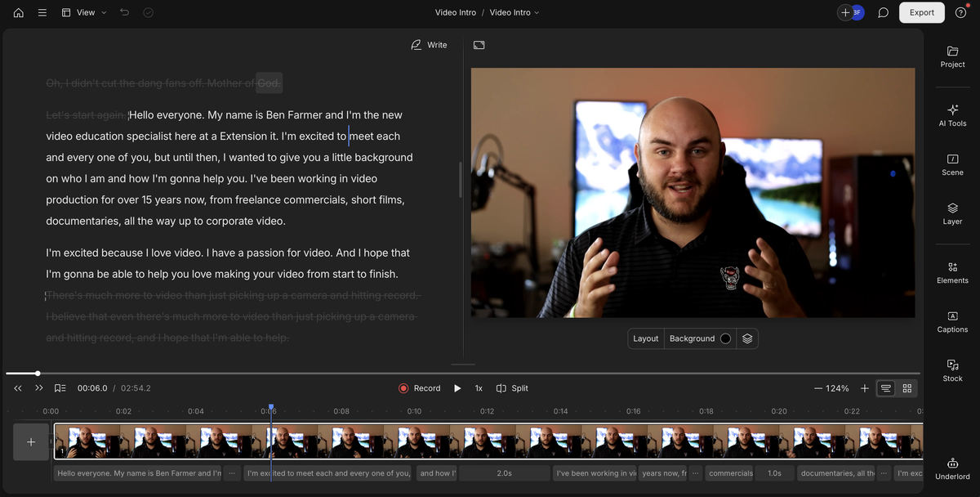980x497 pixels.
Task: Open the Project tab in sidebar
Action: coord(952,56)
